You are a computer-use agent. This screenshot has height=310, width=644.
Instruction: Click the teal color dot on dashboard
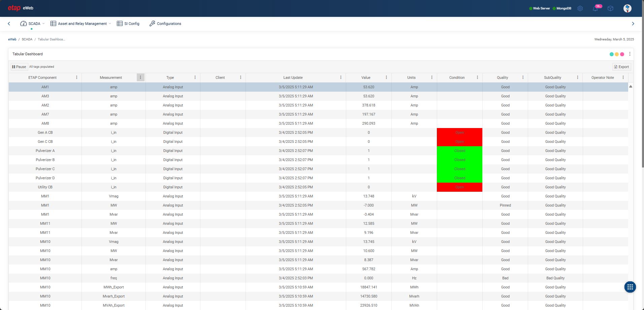[612, 54]
